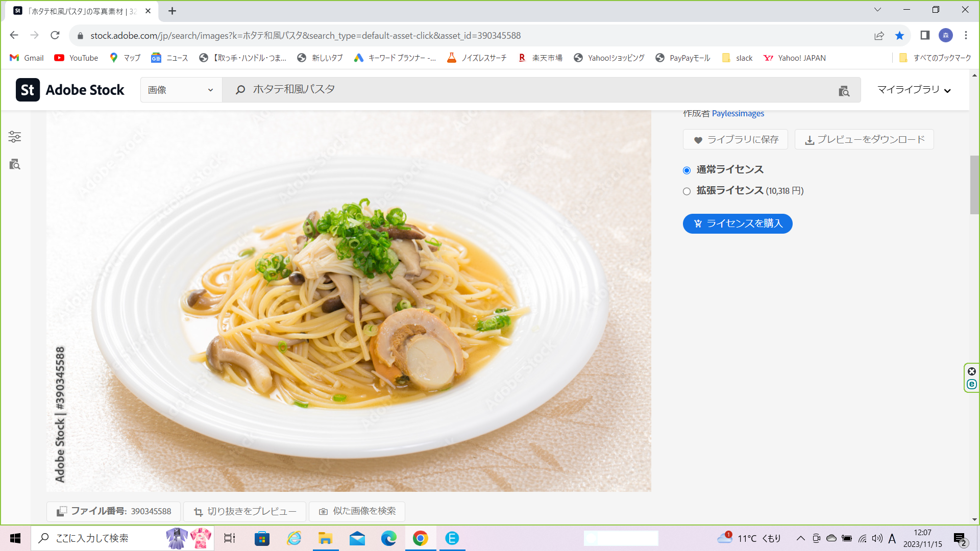Bookmark this page with the star icon
This screenshot has width=980, height=551.
[899, 35]
